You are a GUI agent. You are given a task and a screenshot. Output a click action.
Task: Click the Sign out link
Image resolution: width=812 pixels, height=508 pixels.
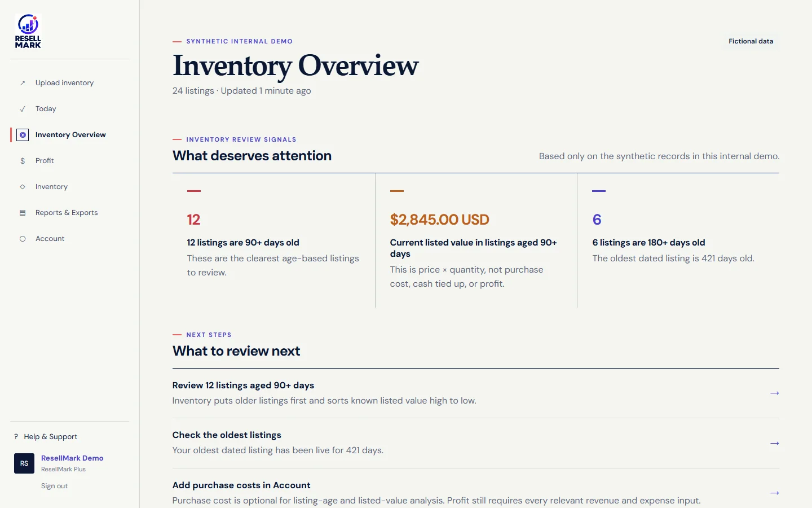pos(54,486)
